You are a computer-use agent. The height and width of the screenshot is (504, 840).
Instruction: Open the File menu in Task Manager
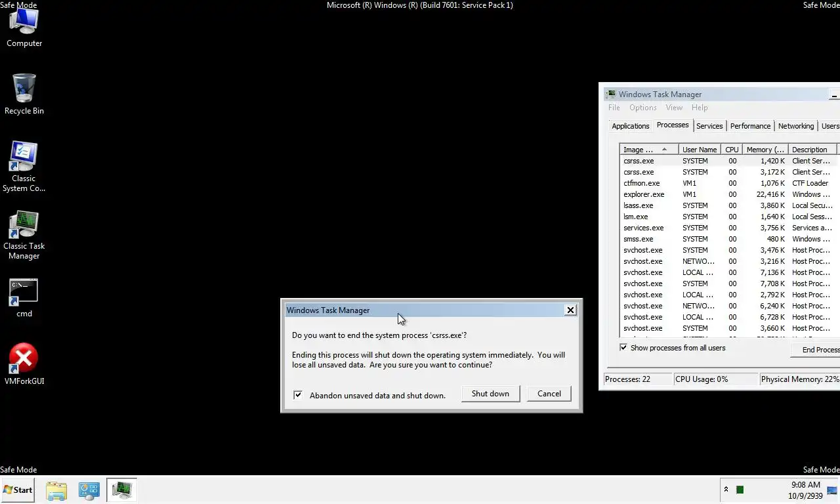[614, 108]
